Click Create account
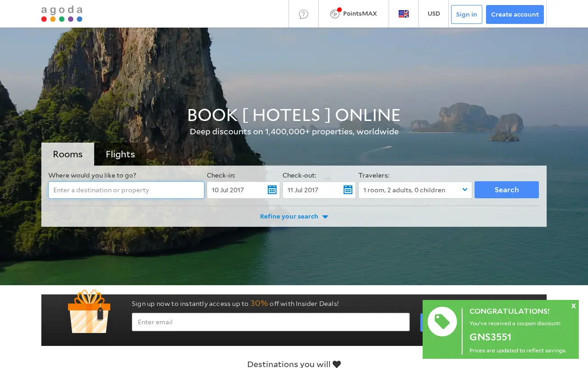Image resolution: width=588 pixels, height=368 pixels. pos(515,14)
